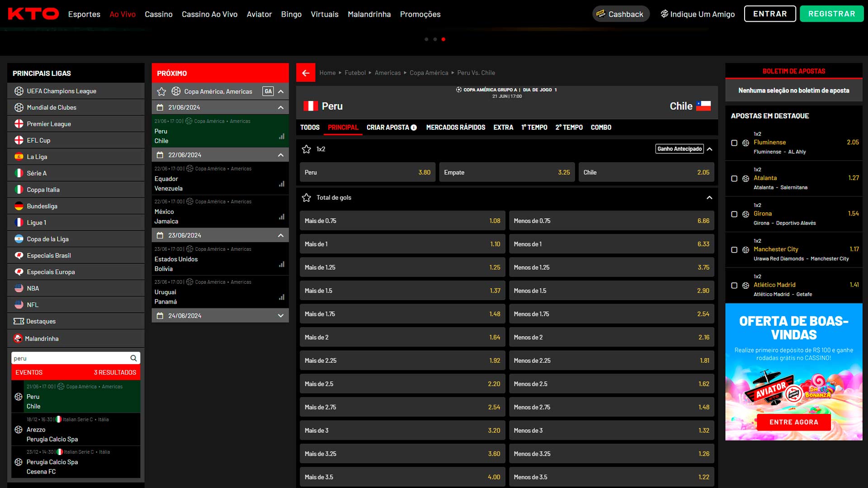Collapse the Total de gols market

click(709, 197)
